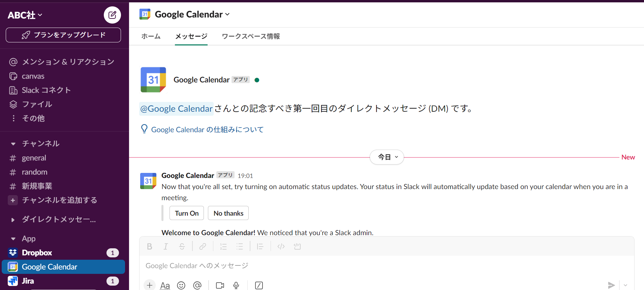Apply bold formatting in composer
The image size is (644, 290).
150,247
